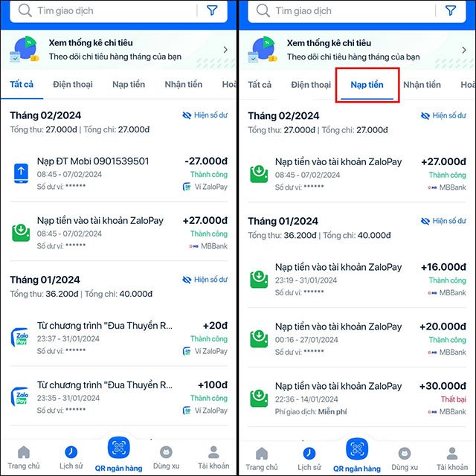Tap Lịch sử clock icon on left screen

click(71, 452)
